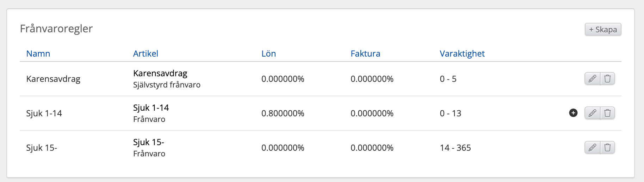Screen dimensions: 644x182
Task: Click the 14 - 365 duration value
Action: (x=455, y=148)
